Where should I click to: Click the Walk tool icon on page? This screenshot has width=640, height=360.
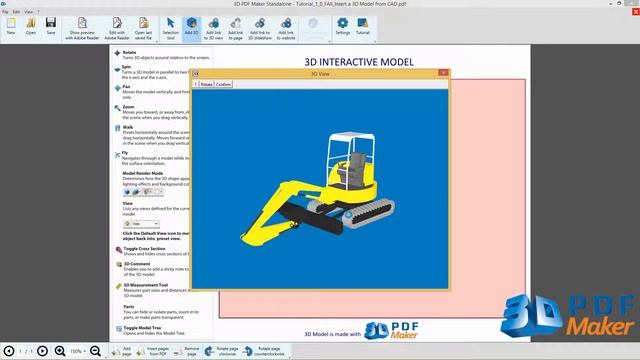[118, 128]
